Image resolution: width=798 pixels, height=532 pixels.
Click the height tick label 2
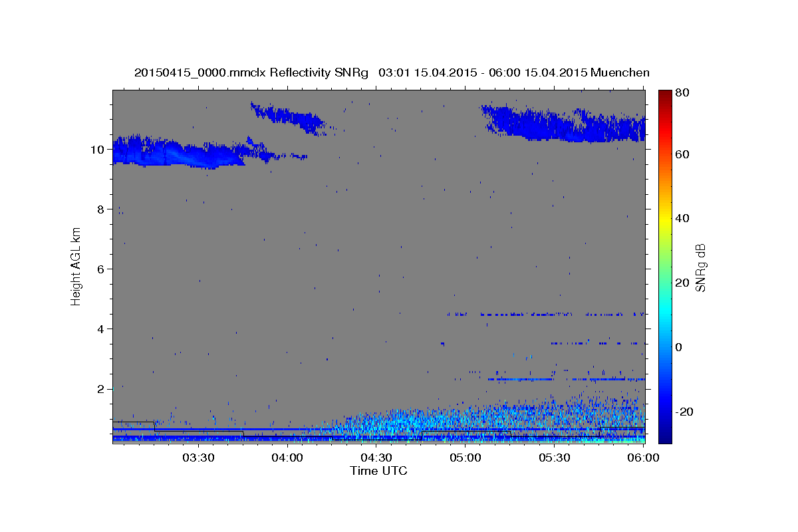point(101,388)
